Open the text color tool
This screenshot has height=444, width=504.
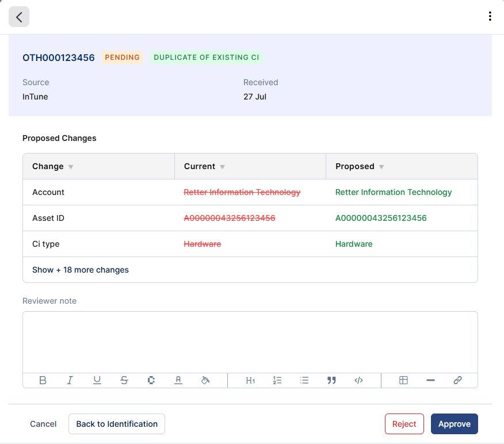tap(178, 380)
